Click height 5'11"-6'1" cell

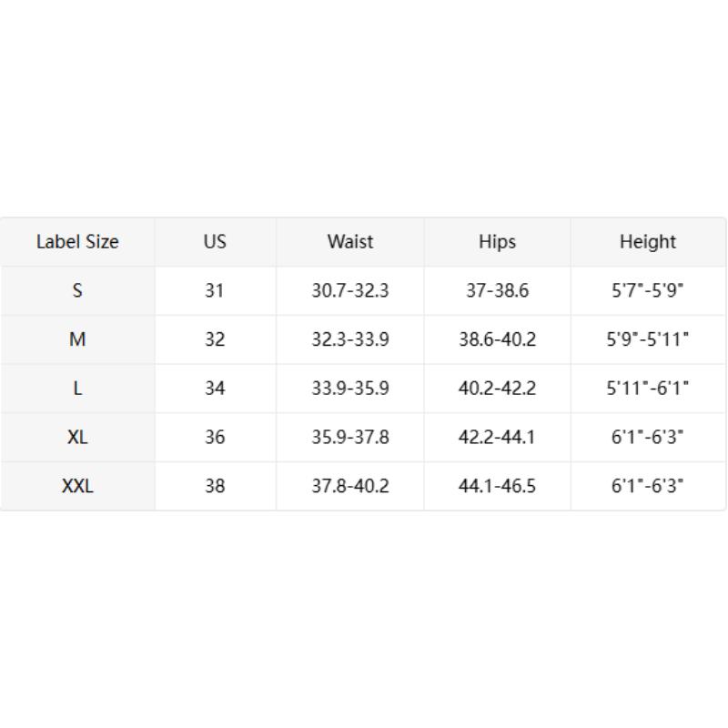(x=647, y=389)
